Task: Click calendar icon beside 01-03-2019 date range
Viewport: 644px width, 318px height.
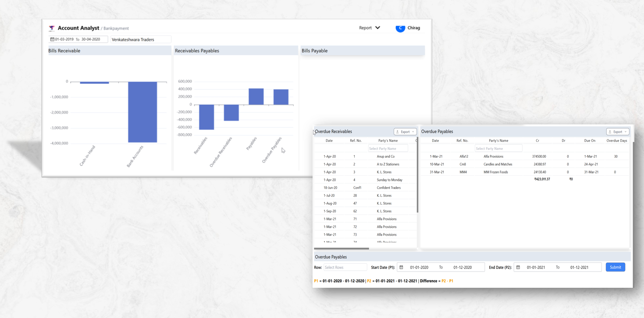Action: point(52,39)
